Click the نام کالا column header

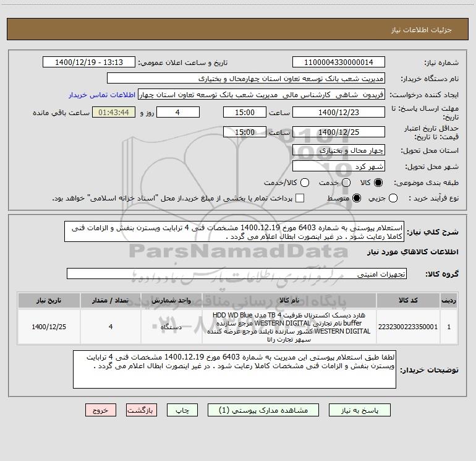pyautogui.click(x=289, y=301)
